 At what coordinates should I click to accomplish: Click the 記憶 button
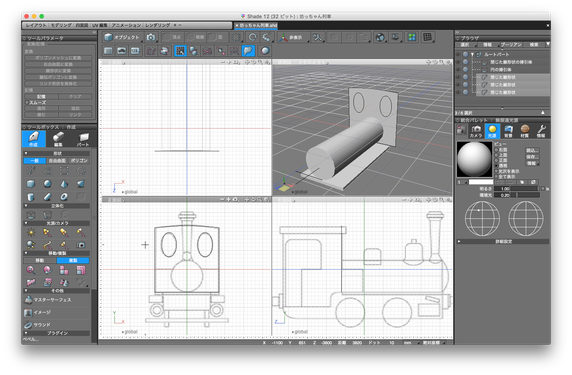tap(41, 97)
